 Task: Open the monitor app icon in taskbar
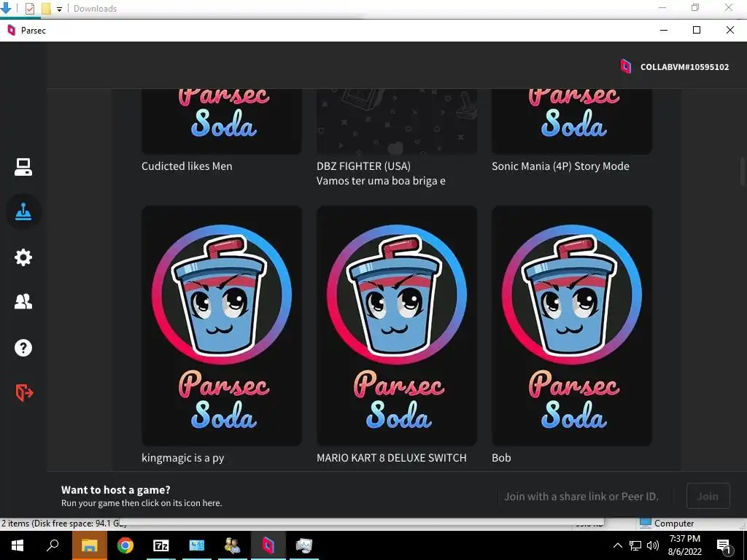pyautogui.click(x=304, y=545)
